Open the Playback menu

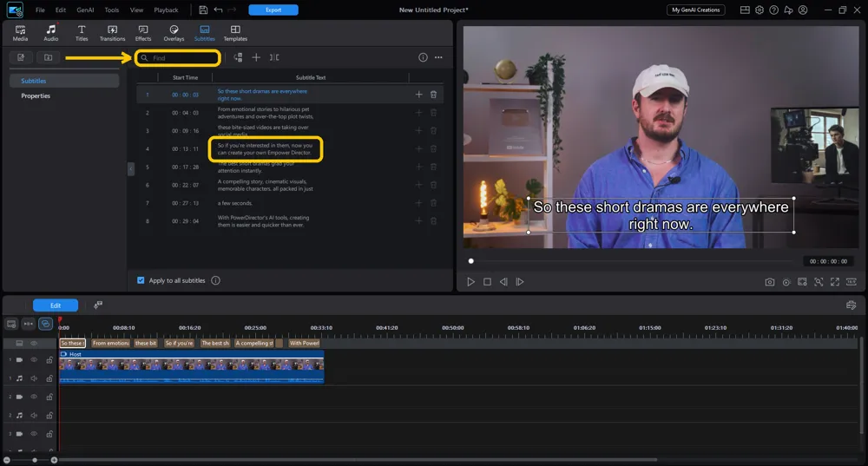point(166,10)
